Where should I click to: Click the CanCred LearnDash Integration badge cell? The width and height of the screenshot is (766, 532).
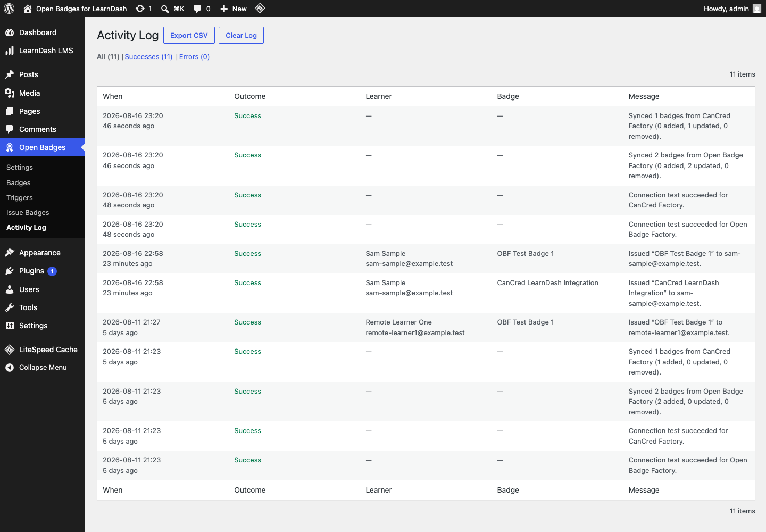548,283
